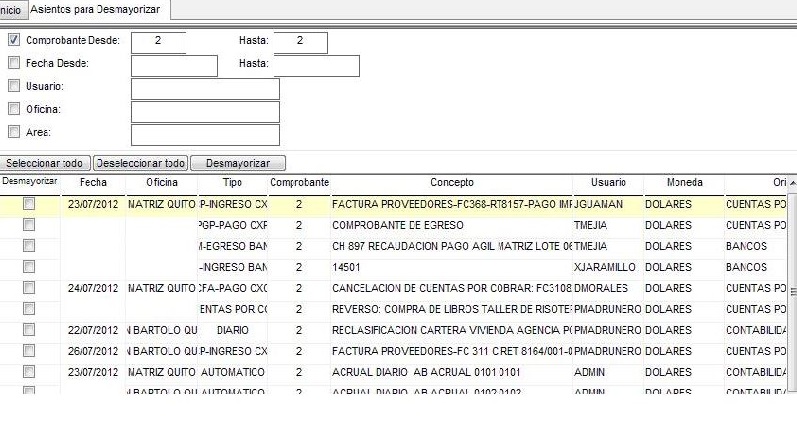The image size is (797, 426).
Task: Check Desmayorizar box for COMPROBANTE DE EGRESO row
Action: [x=29, y=225]
